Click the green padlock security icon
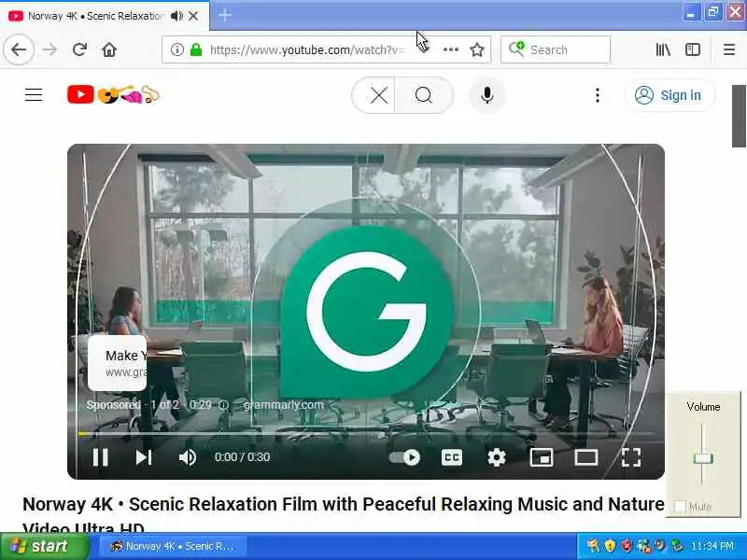 (x=196, y=49)
